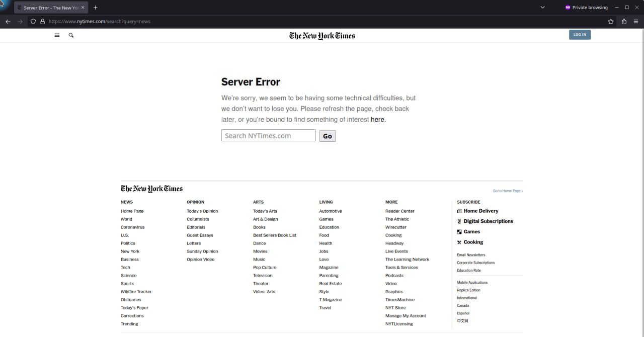Open the Español edition link
This screenshot has width=644, height=337.
pos(463,313)
